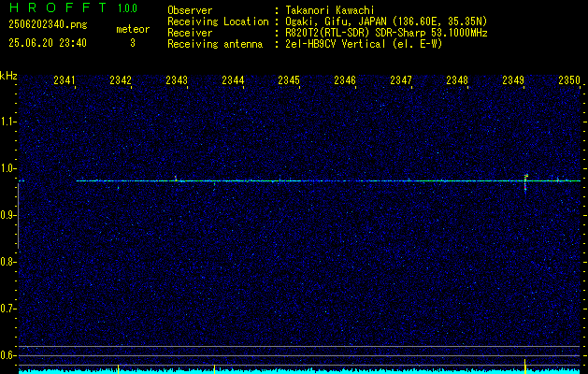Image resolution: width=588 pixels, height=374 pixels.
Task: Click the yellow detection marker below 2349
Action: coord(524,366)
